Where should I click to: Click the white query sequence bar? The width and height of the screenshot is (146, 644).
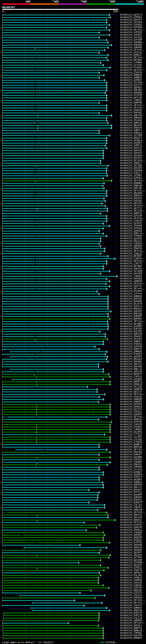[60, 10]
